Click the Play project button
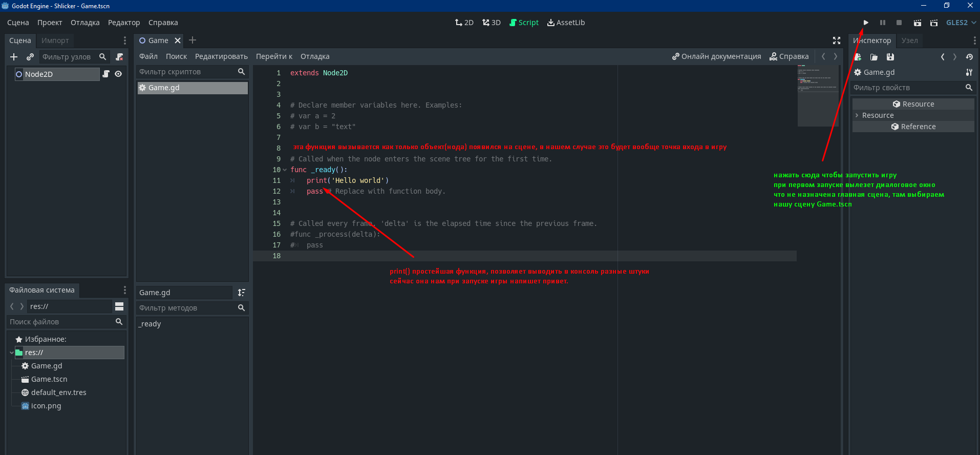Viewport: 980px width, 455px height. (x=866, y=23)
